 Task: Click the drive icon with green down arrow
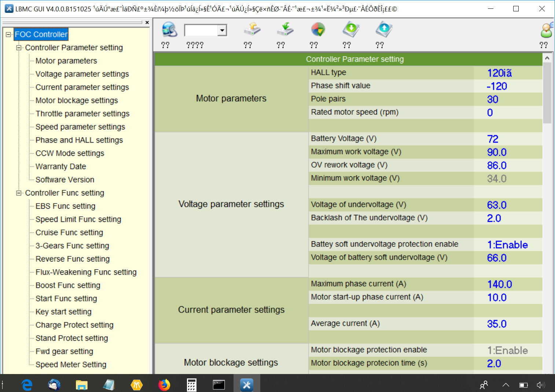(285, 30)
